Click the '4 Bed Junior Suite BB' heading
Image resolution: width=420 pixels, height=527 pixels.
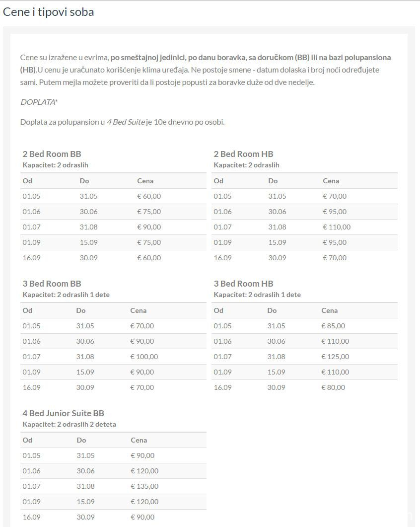click(x=63, y=413)
